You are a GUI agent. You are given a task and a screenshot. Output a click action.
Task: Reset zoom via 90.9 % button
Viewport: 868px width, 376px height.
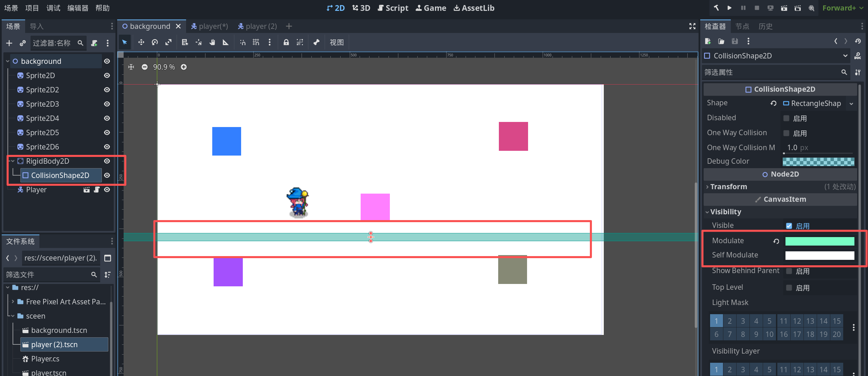point(164,67)
